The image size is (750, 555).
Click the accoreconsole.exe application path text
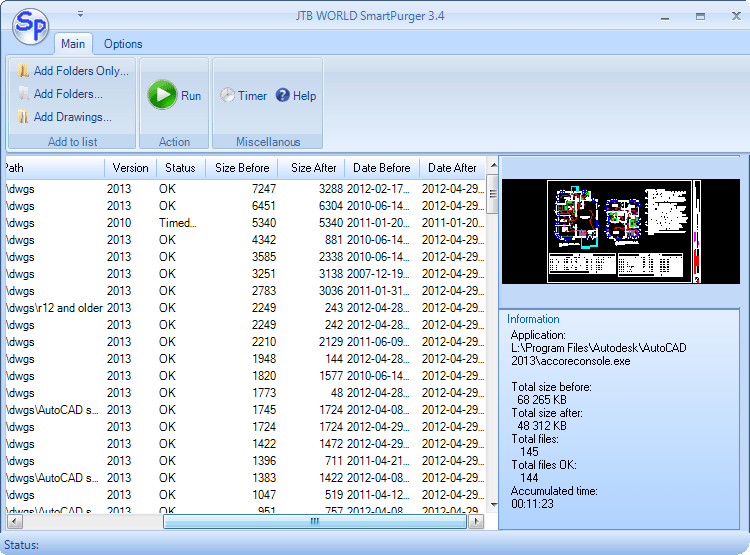(598, 355)
